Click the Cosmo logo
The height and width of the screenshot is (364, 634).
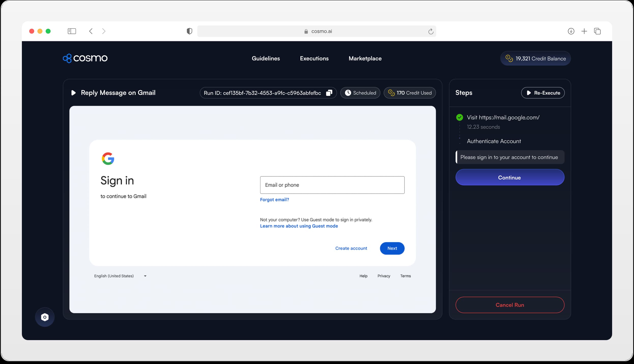pyautogui.click(x=85, y=58)
